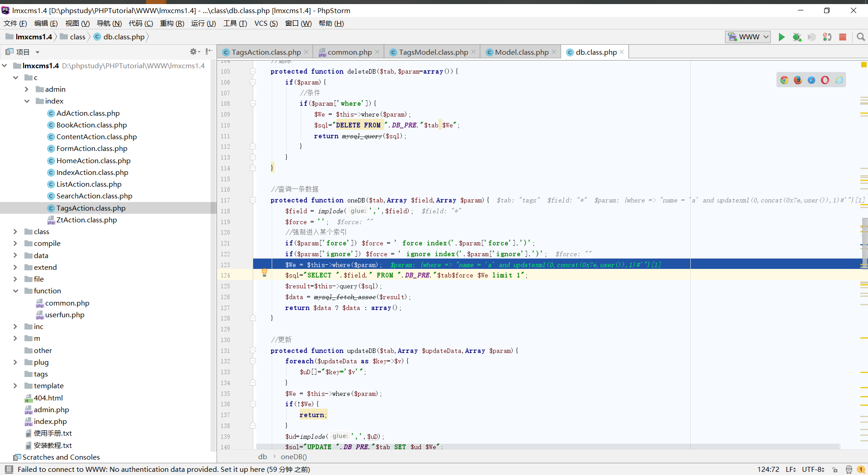
Task: Click the intention lightbulb on line 124
Action: click(x=264, y=272)
